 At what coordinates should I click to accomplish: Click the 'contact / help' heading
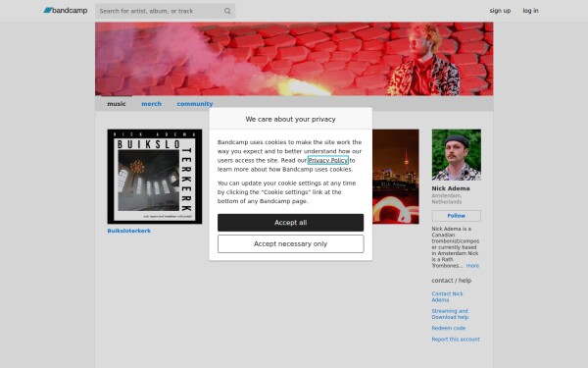[x=451, y=281]
